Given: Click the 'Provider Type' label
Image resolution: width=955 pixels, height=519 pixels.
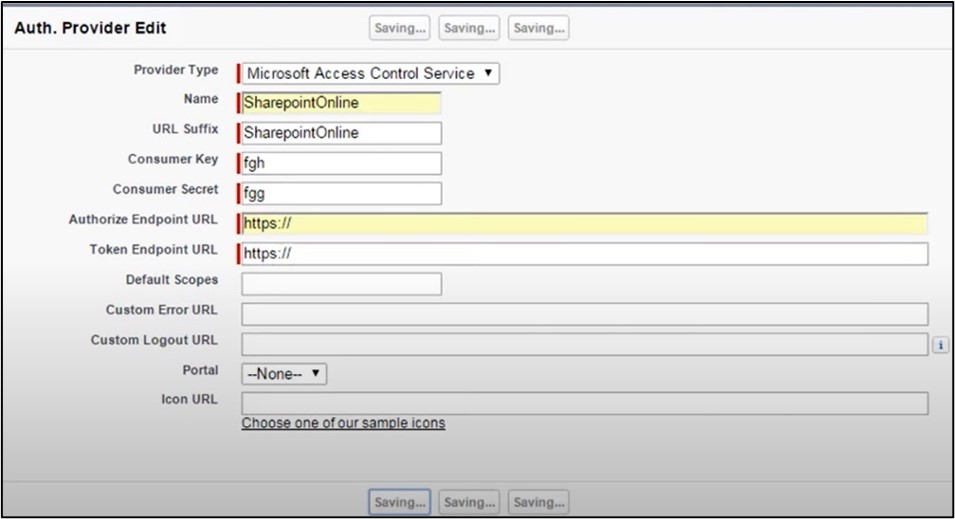Looking at the screenshot, I should coord(176,70).
